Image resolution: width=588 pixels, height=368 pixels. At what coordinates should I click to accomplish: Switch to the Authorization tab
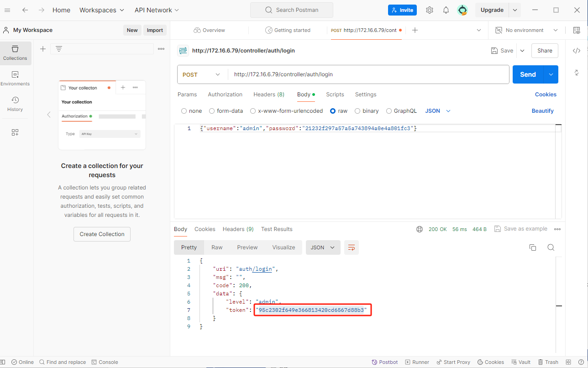[225, 95]
